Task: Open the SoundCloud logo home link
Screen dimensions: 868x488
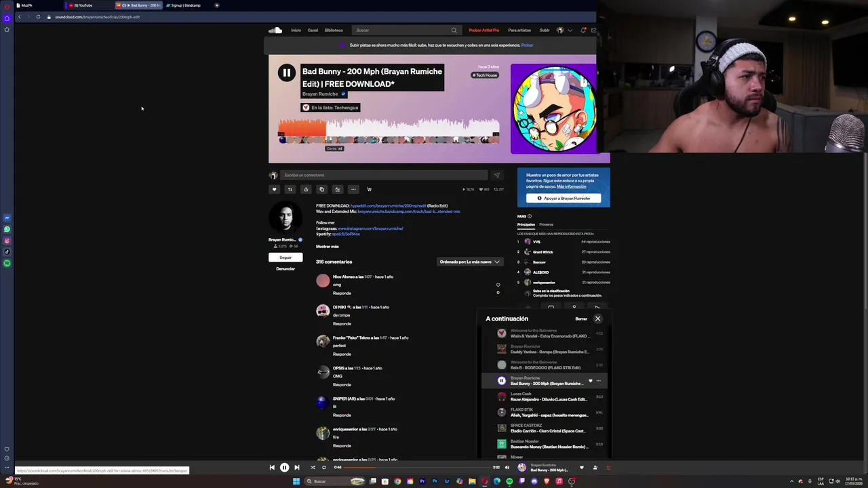Action: 275,30
